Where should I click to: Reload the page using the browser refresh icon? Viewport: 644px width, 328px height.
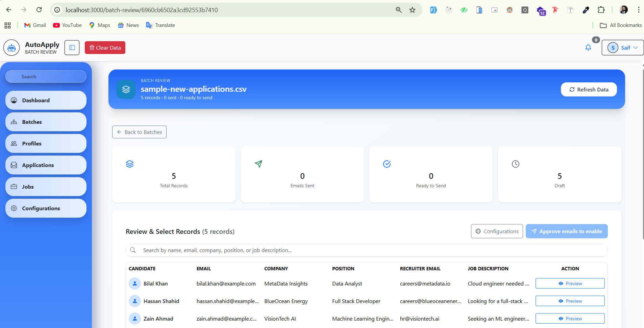pos(39,10)
